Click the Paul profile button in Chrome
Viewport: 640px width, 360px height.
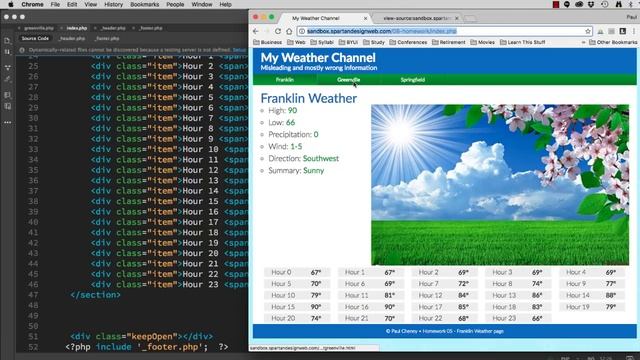pos(631,17)
